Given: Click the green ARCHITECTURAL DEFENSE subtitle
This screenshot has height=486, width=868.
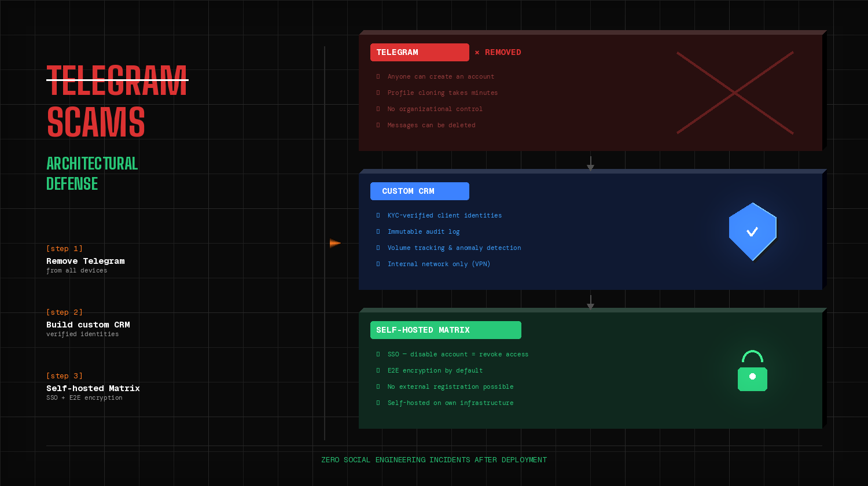Looking at the screenshot, I should (x=92, y=174).
